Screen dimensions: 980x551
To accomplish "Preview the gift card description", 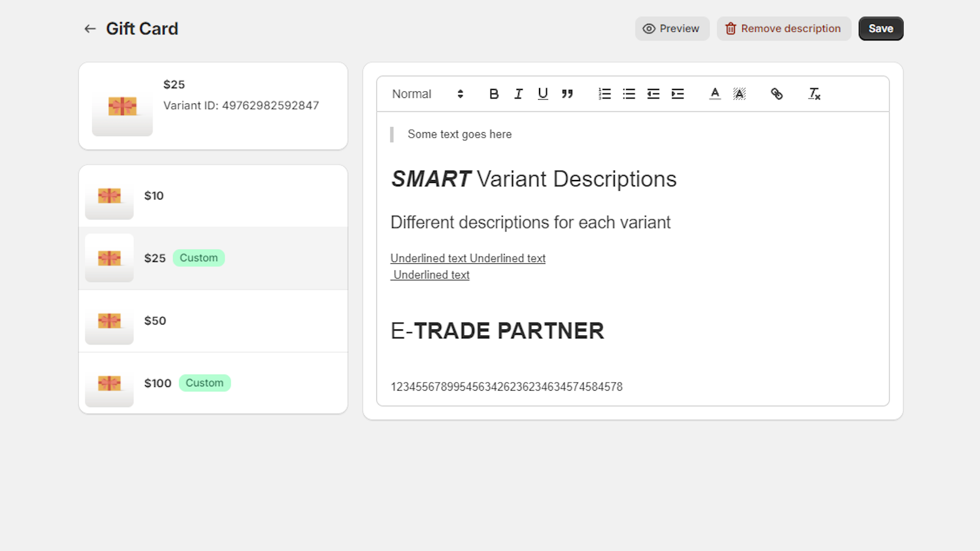I will [672, 28].
